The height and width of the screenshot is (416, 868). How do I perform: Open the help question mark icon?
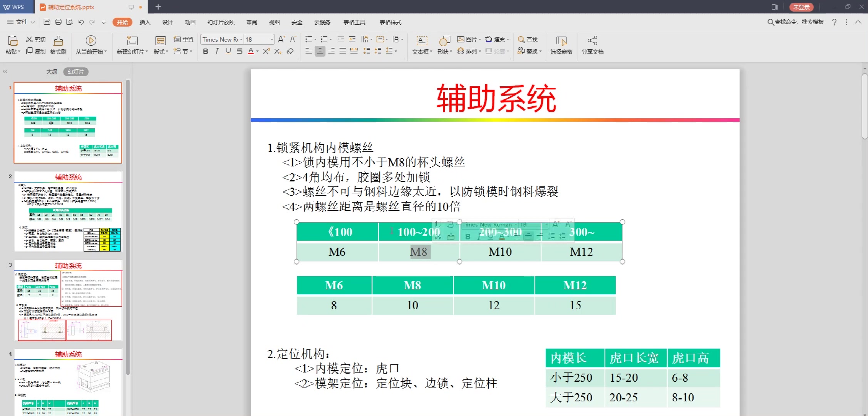(834, 22)
